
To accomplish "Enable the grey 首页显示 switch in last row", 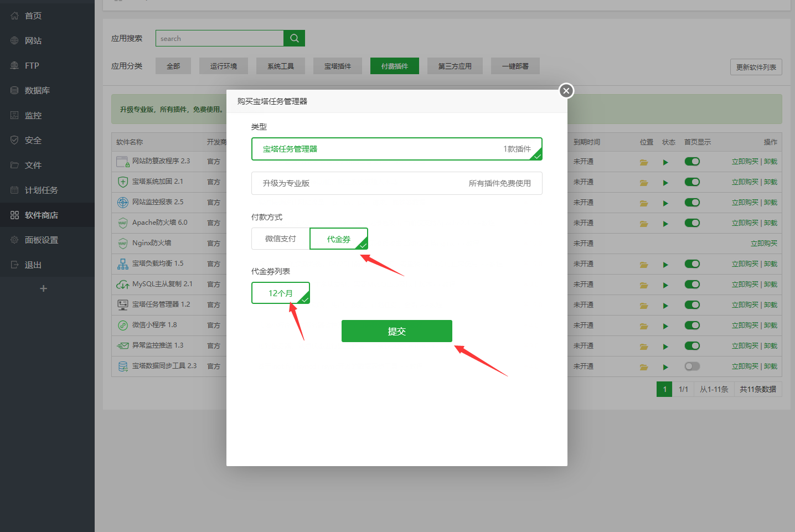I will pyautogui.click(x=692, y=366).
